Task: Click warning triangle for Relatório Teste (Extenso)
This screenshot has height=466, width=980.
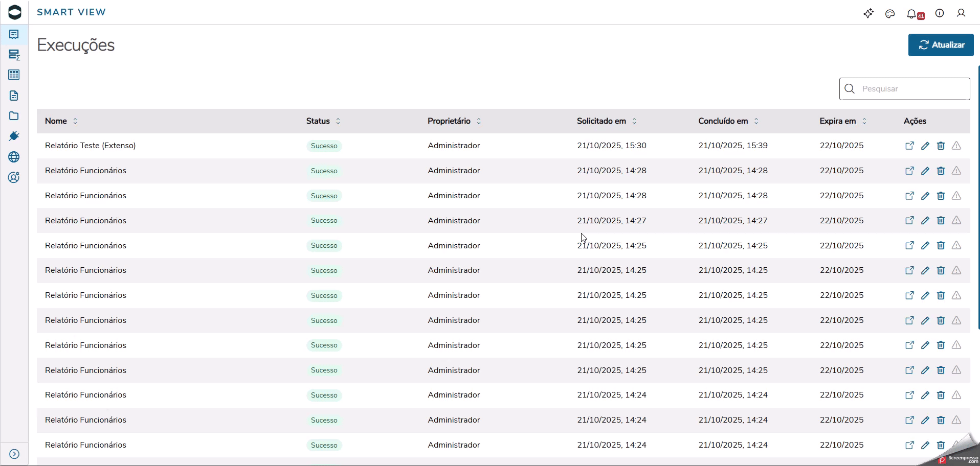Action: (956, 146)
